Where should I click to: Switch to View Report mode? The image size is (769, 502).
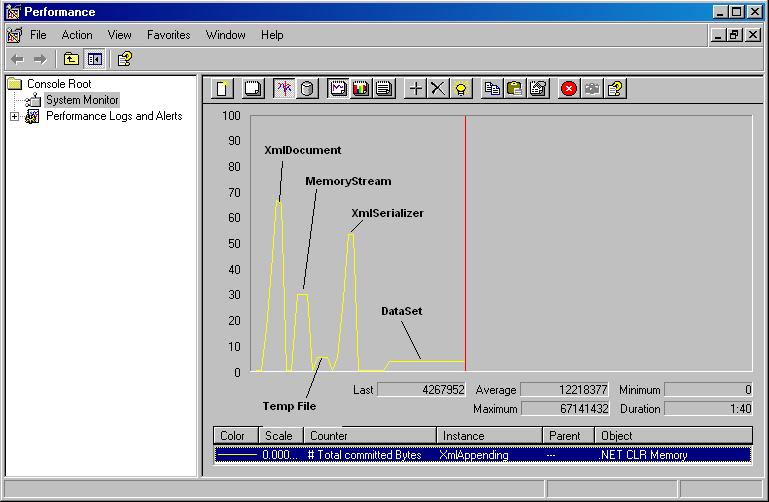pos(384,89)
